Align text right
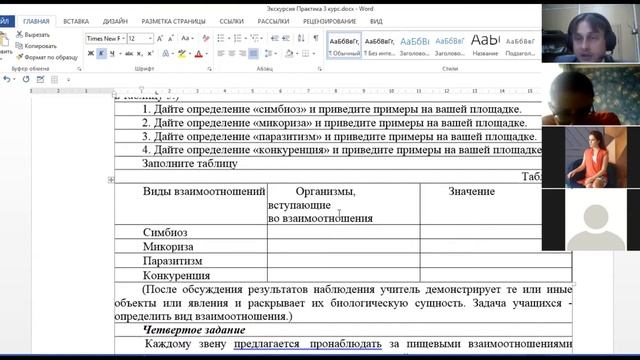 [x=242, y=53]
